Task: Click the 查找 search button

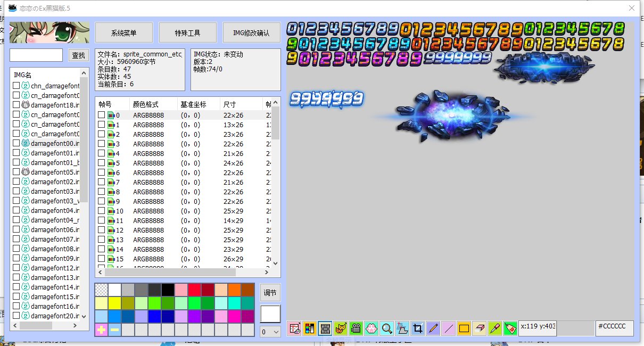Action: [79, 55]
